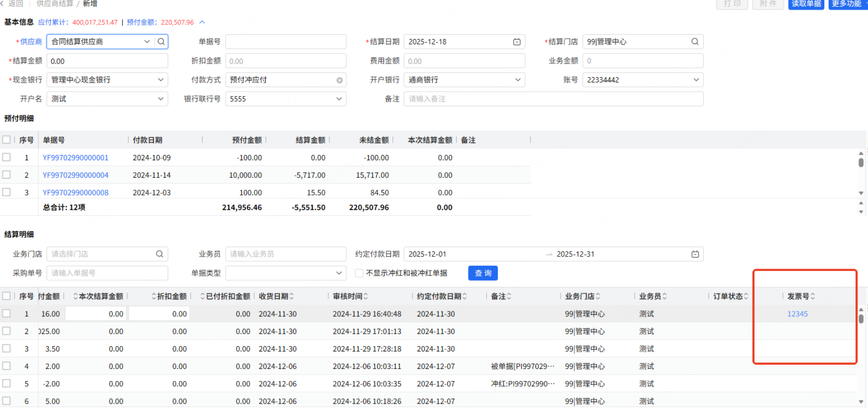
Task: Click the 业务门店 search icon
Action: coord(160,254)
